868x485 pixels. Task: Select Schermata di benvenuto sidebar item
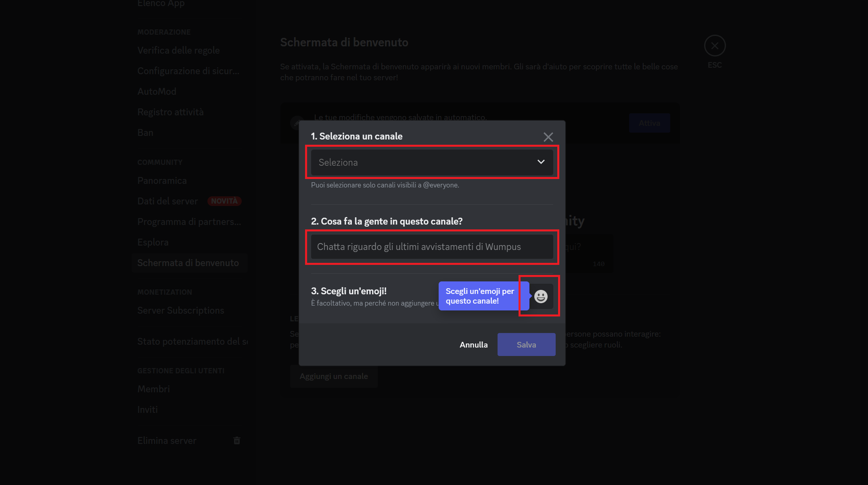(x=188, y=263)
